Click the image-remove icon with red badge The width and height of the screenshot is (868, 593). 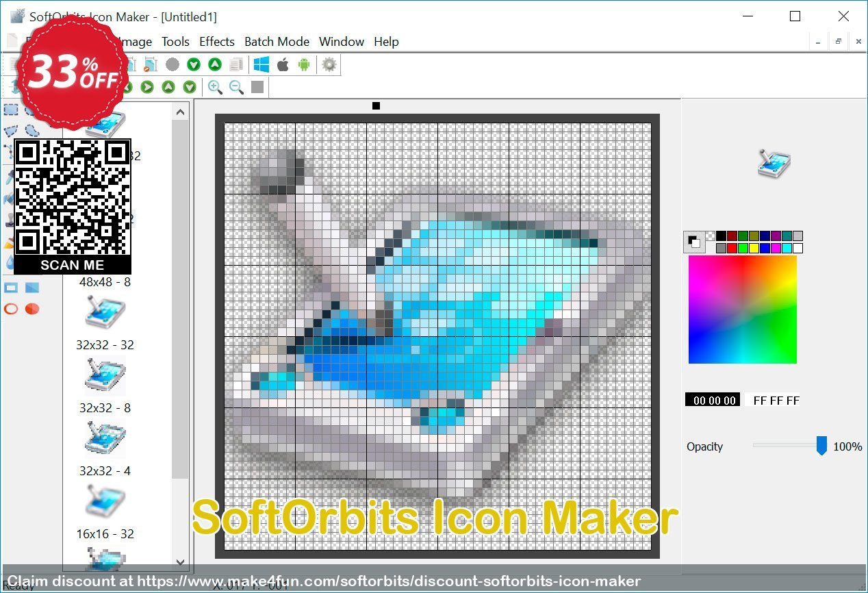(x=151, y=64)
